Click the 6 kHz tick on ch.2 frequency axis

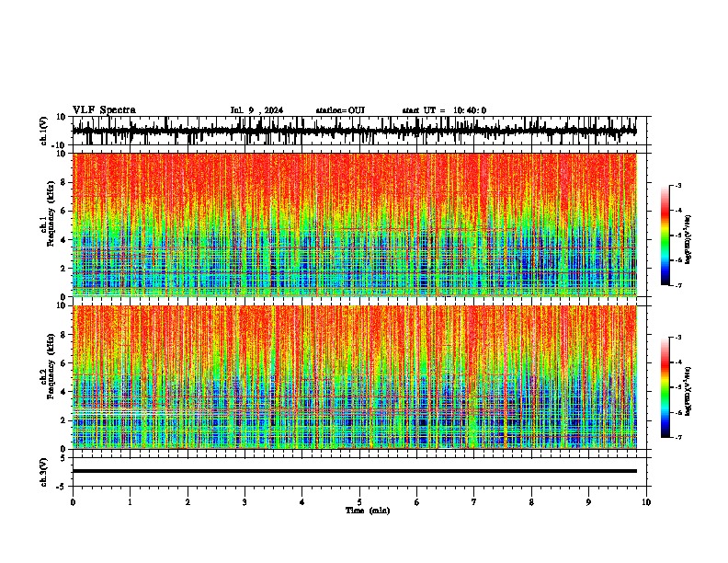pos(63,363)
